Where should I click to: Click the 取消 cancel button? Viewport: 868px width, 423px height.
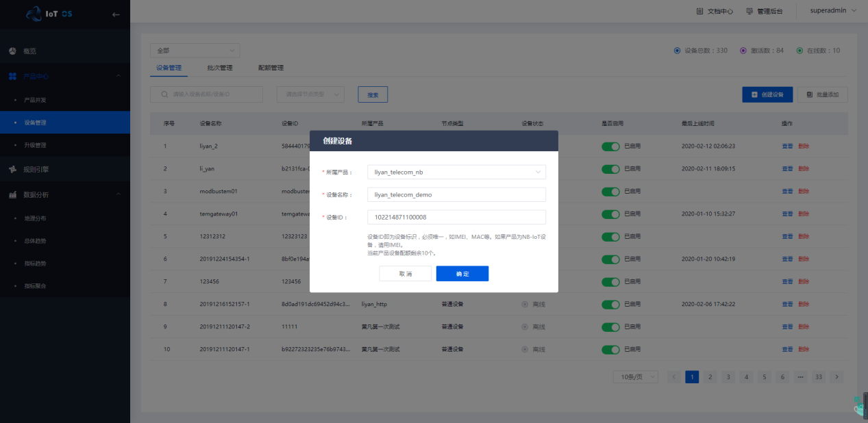(406, 274)
